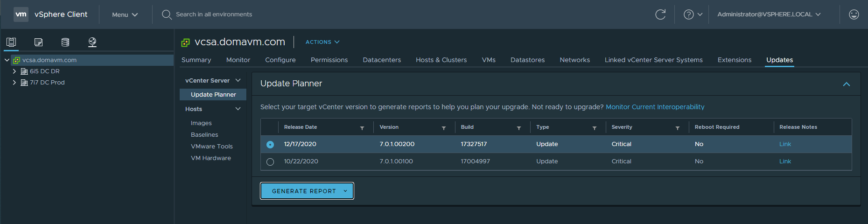The width and height of the screenshot is (868, 224).
Task: Switch to VMs and Templates inventory view
Action: click(38, 42)
